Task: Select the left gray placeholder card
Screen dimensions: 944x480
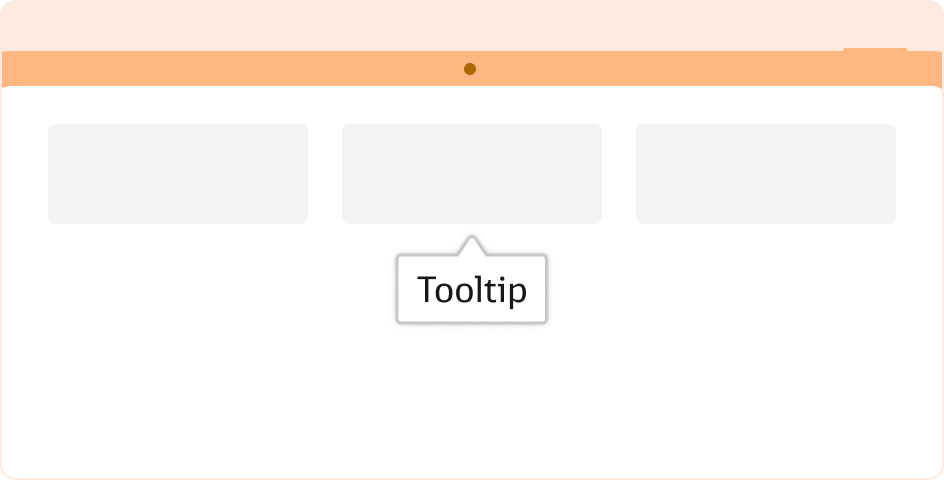Action: [178, 173]
